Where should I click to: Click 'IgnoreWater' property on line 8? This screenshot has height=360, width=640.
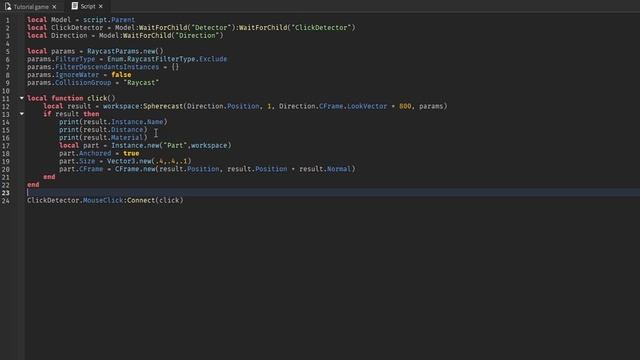77,75
